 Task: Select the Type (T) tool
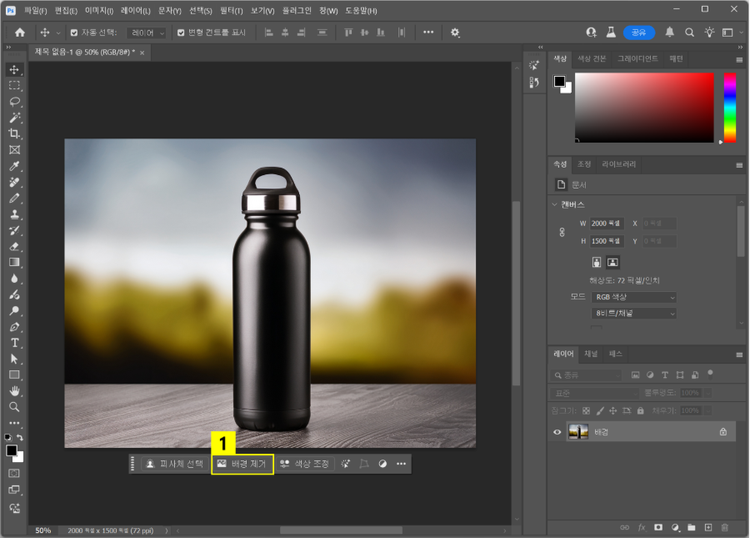(x=15, y=342)
